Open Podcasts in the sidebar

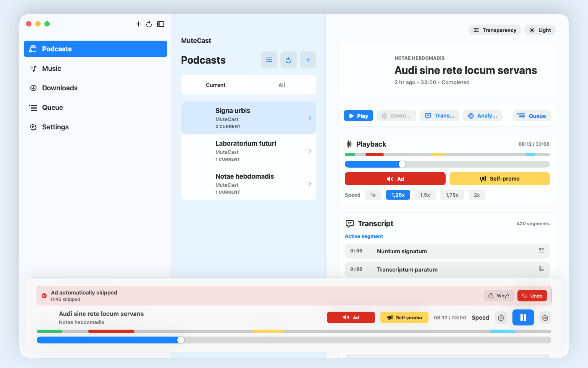96,49
